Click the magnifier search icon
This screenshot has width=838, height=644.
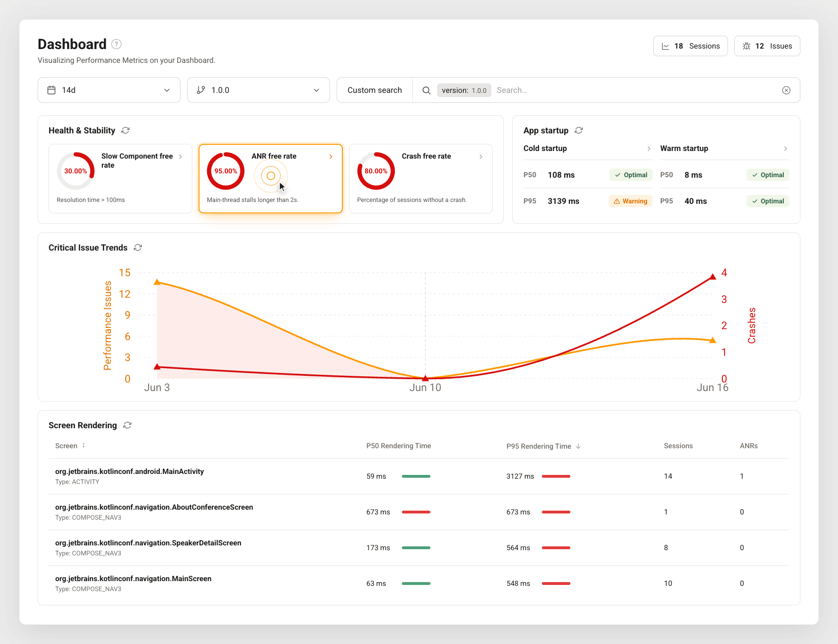(x=427, y=91)
